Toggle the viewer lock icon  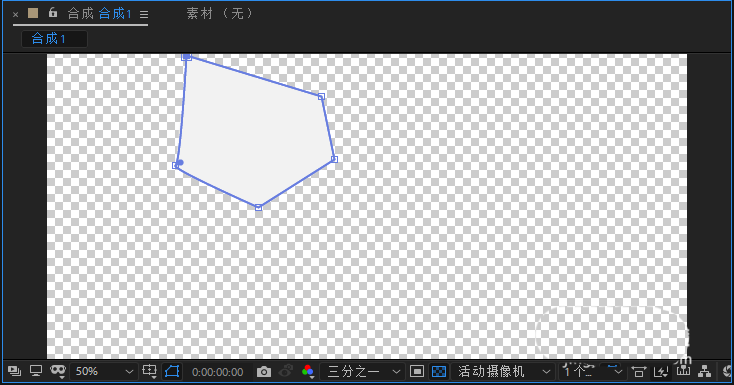(x=53, y=13)
